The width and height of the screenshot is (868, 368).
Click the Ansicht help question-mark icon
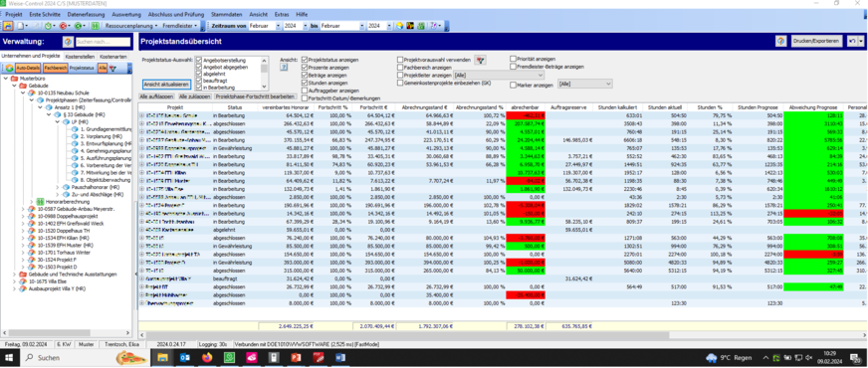click(284, 67)
